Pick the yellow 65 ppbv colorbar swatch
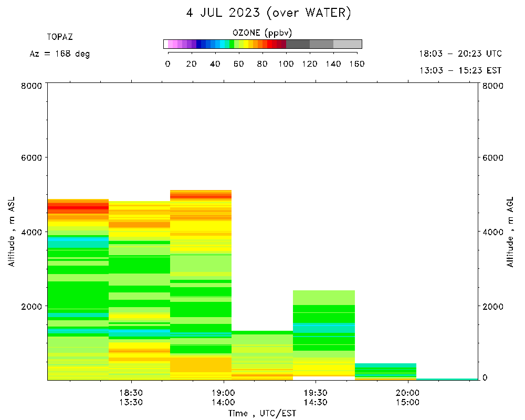525x420 pixels. click(246, 44)
